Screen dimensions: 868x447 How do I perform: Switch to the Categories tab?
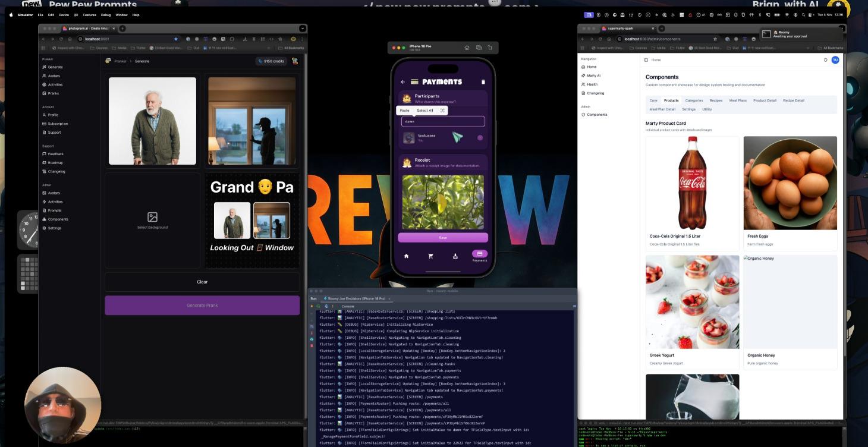(x=694, y=100)
